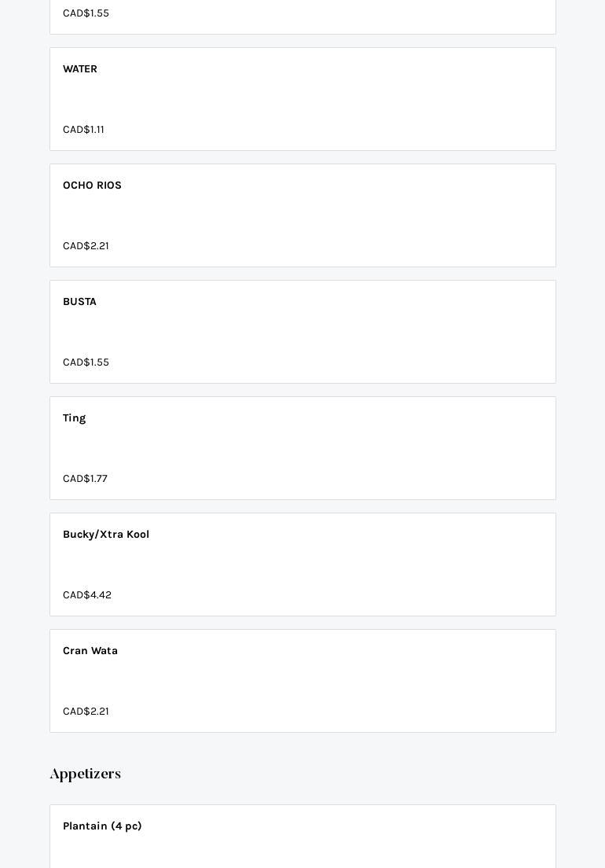605x868 pixels.
Task: Select the Bucky/Xtra Kool item name
Action: tap(106, 535)
